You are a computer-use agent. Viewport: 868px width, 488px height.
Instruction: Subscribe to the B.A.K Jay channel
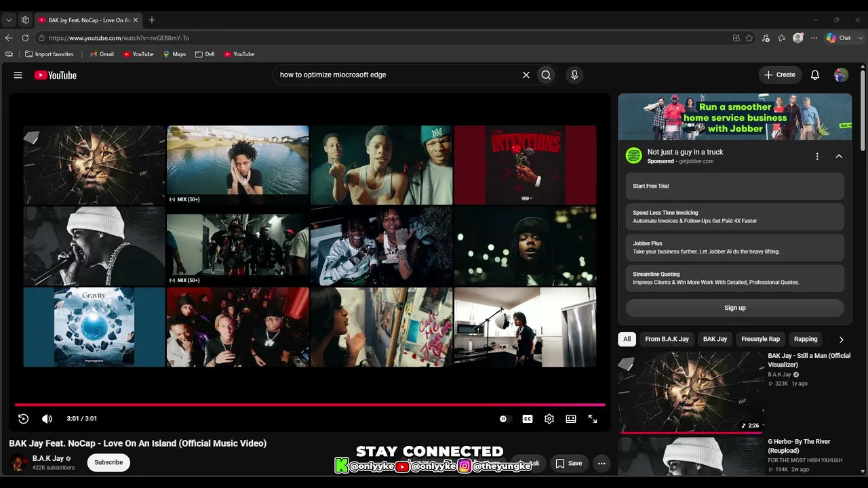point(108,462)
